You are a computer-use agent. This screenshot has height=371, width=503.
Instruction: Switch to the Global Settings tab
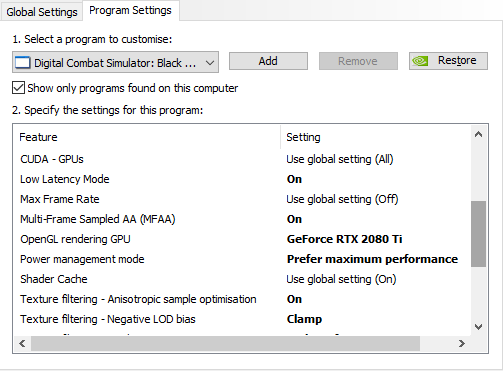[x=42, y=12]
